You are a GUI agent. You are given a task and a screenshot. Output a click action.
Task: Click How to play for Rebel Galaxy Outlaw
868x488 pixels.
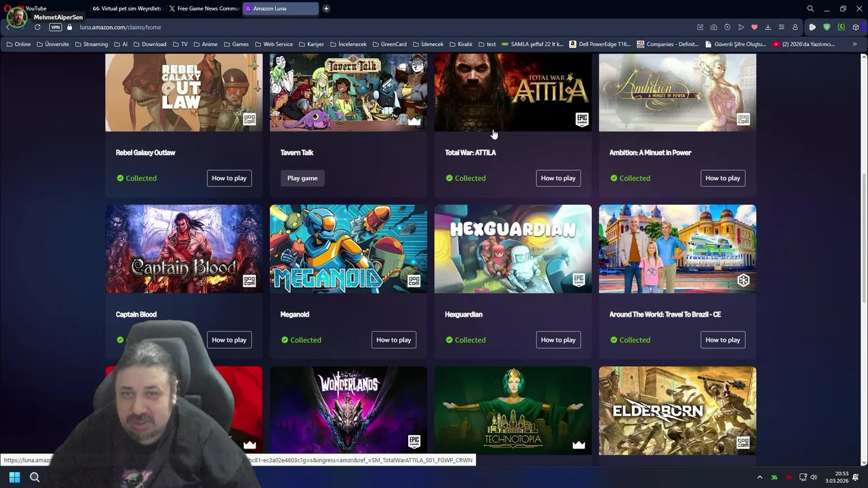tap(229, 178)
